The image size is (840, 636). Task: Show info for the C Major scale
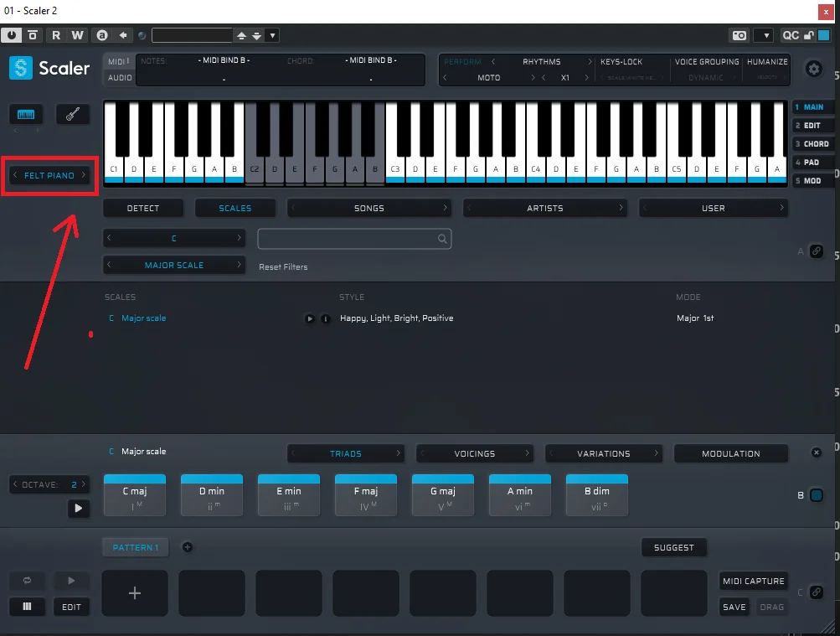coord(325,318)
